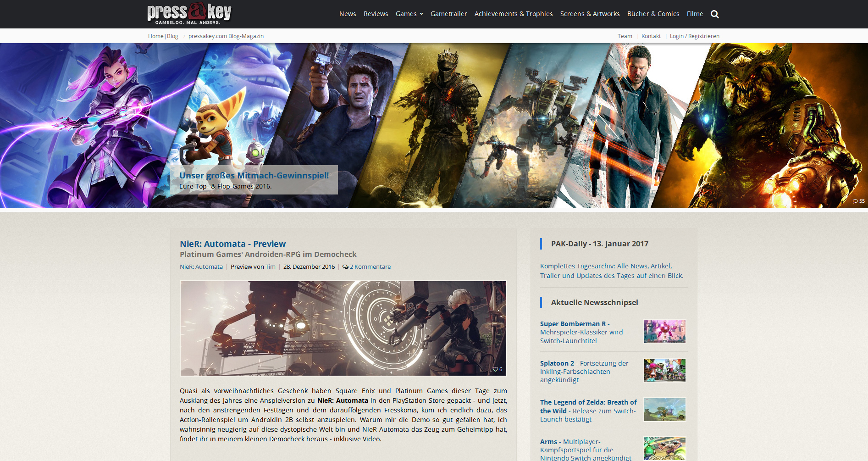This screenshot has height=461, width=868.
Task: Open the Reviews menu item
Action: (376, 14)
